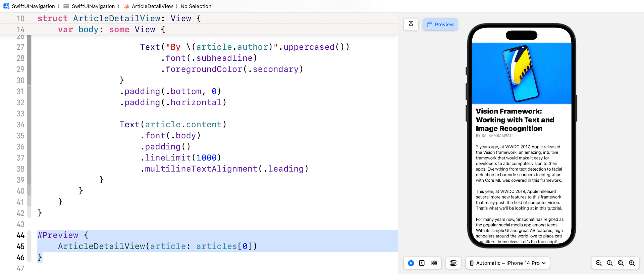Zoom canvas to 100% actual size
The height and width of the screenshot is (274, 644).
coord(610,263)
